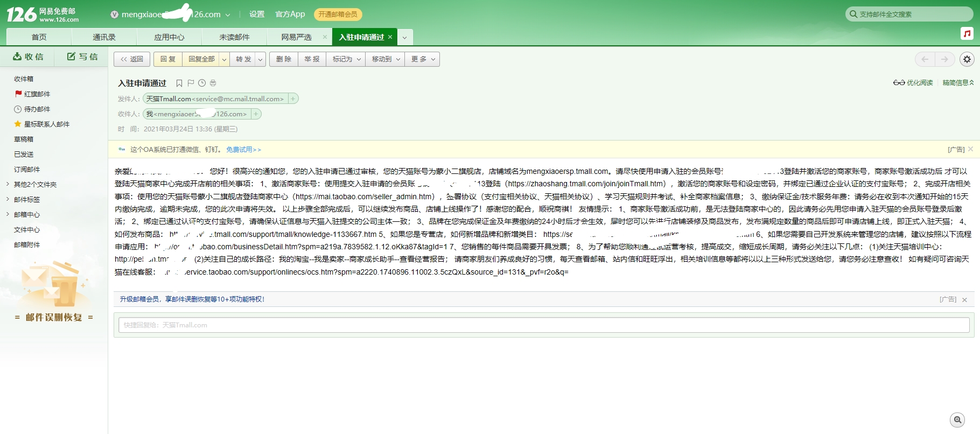Switch to the 未读邮件 tab
The image size is (980, 434).
[x=234, y=37]
